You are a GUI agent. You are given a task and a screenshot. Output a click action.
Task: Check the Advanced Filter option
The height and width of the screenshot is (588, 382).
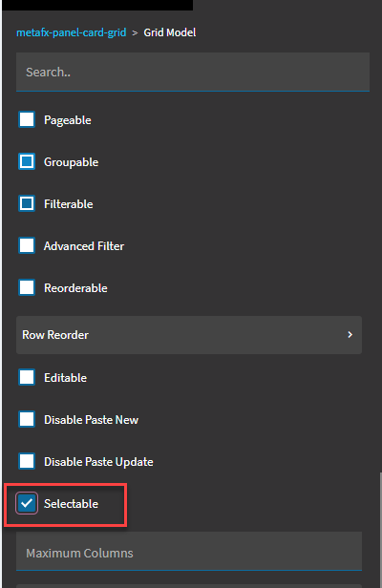pos(27,245)
